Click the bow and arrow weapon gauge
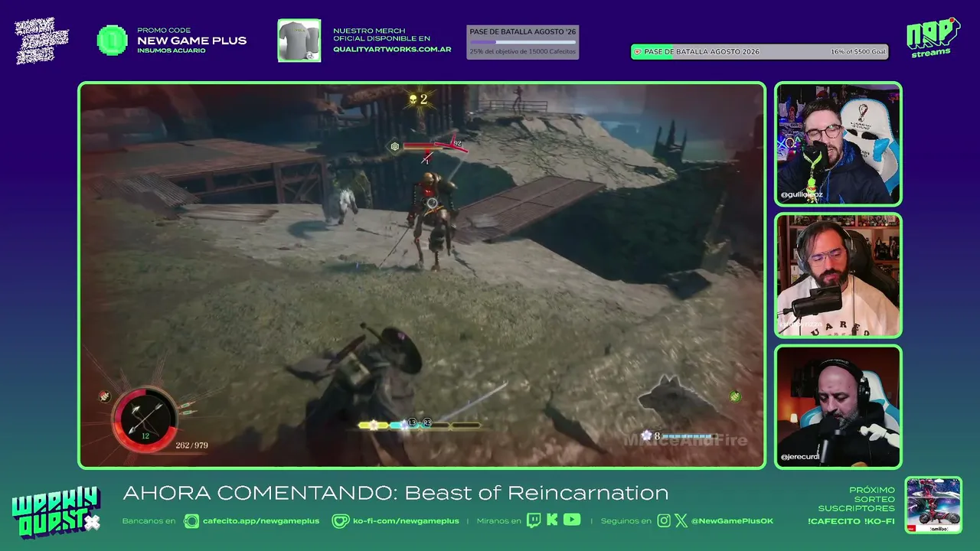This screenshot has width=980, height=551. (145, 419)
